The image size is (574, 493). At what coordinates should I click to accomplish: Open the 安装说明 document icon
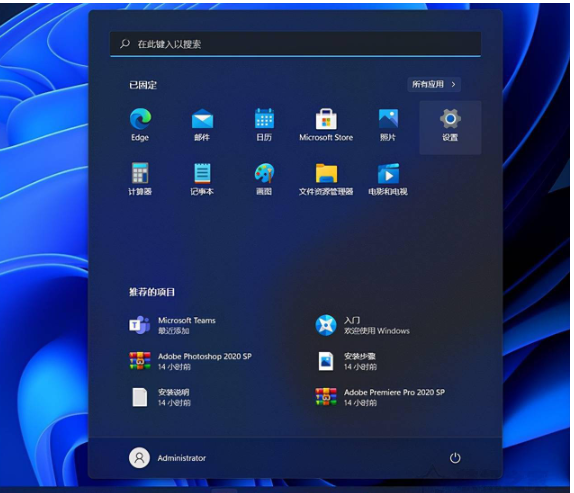[139, 397]
